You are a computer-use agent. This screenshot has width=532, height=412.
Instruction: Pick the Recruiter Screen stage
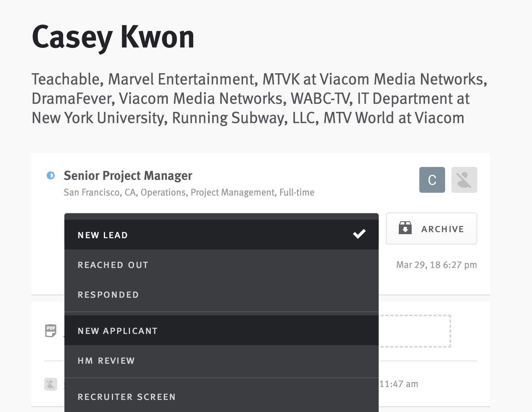click(x=221, y=397)
